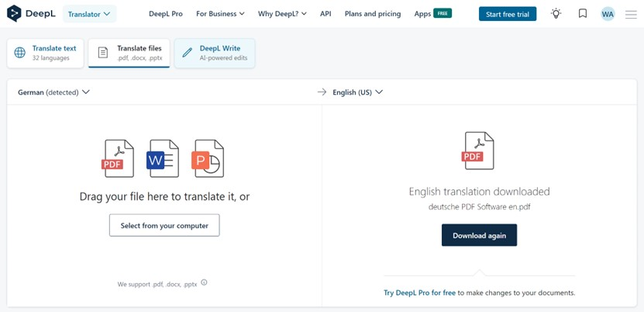The image size is (644, 312).
Task: Click the document icon in Translate files
Action: [103, 53]
